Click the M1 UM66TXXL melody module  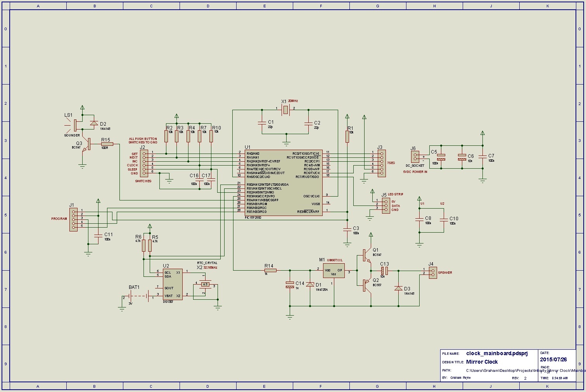[x=334, y=271]
